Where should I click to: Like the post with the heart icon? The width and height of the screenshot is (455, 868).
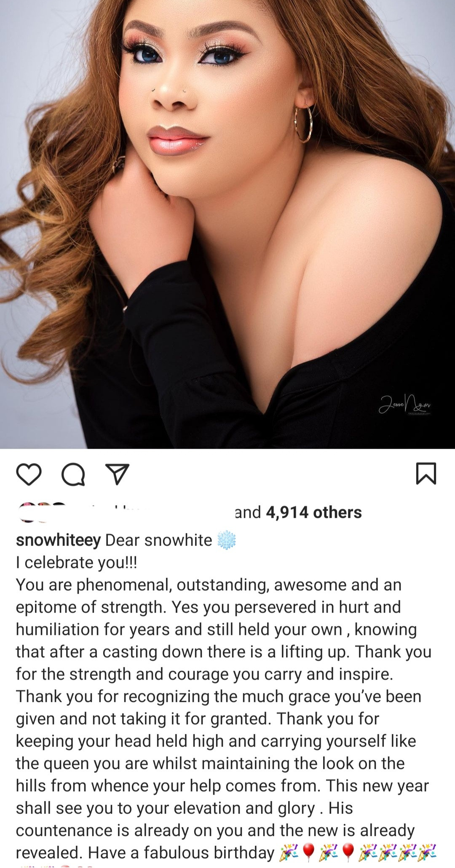click(29, 474)
